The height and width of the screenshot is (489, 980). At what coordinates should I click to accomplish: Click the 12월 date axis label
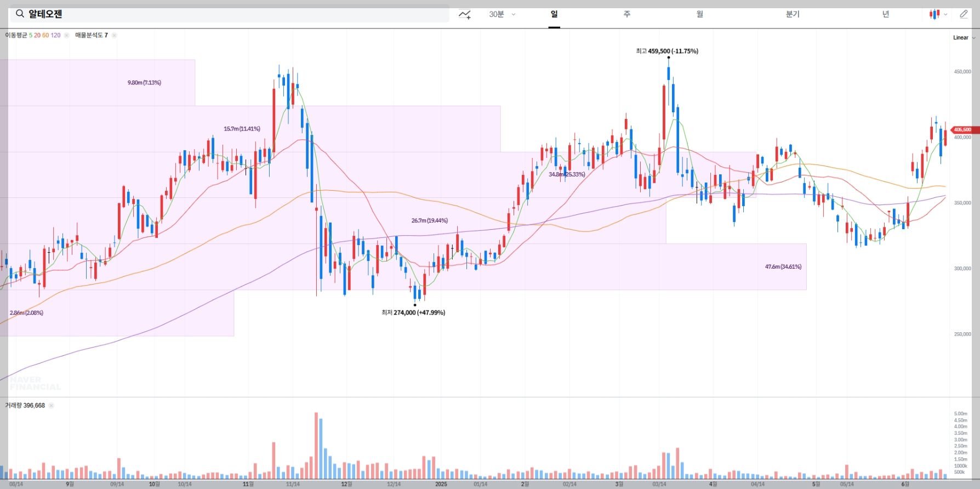pos(346,484)
